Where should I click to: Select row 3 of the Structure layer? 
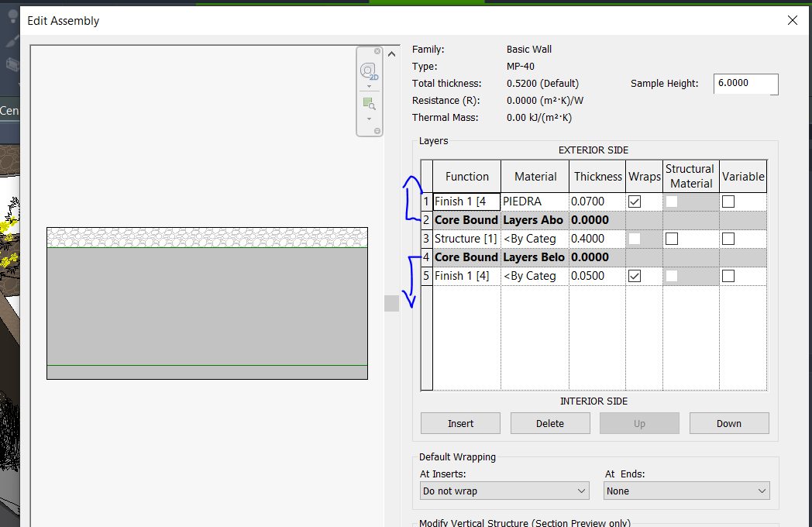tap(426, 239)
